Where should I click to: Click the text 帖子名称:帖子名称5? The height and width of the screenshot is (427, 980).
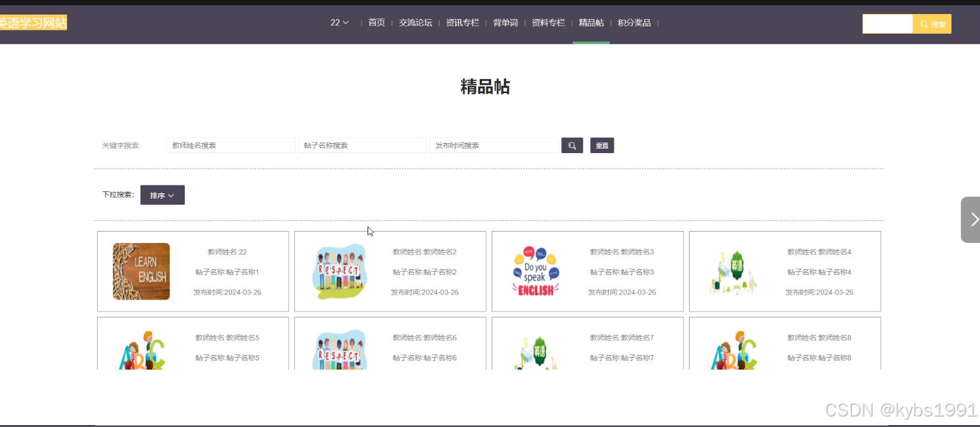pos(227,358)
